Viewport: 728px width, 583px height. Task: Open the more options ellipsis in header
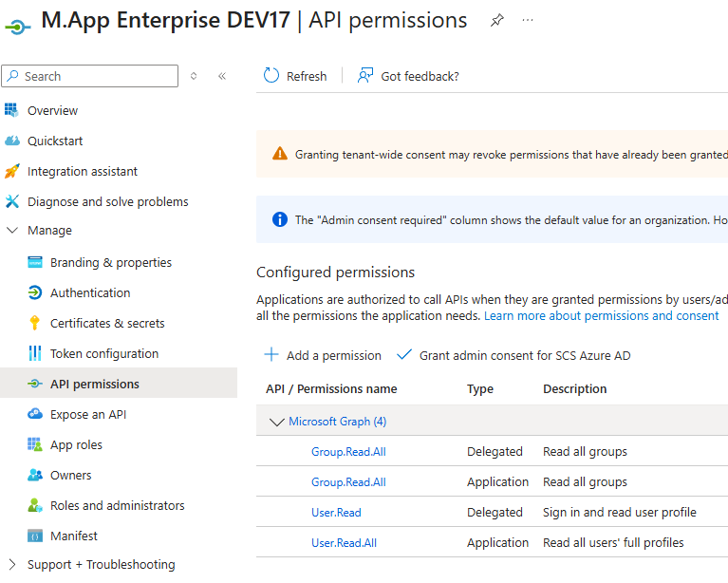click(528, 20)
